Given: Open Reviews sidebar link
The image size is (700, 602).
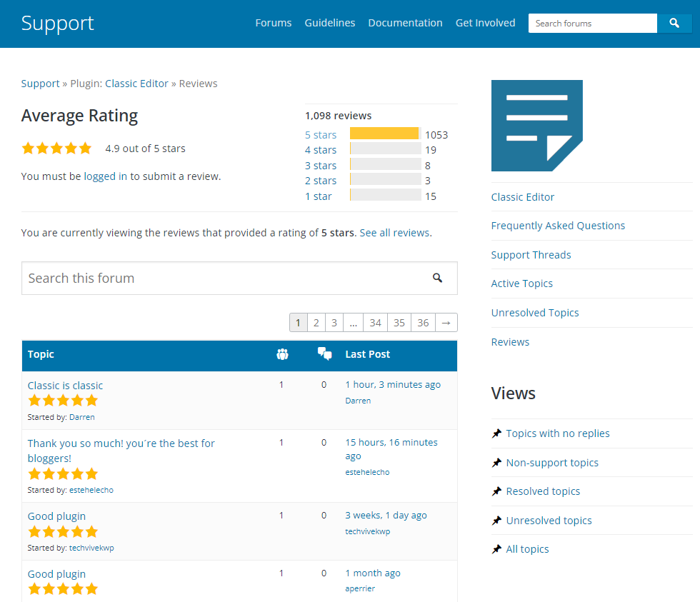Looking at the screenshot, I should (510, 342).
